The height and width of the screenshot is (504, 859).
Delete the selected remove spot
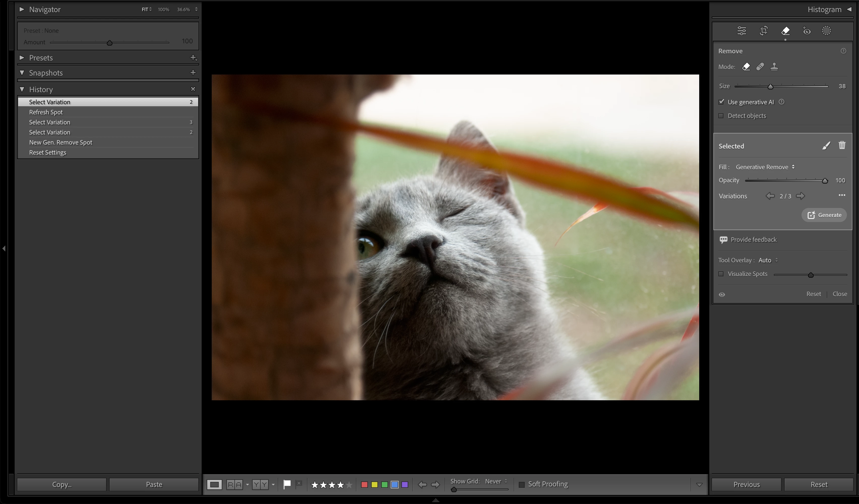pyautogui.click(x=842, y=146)
